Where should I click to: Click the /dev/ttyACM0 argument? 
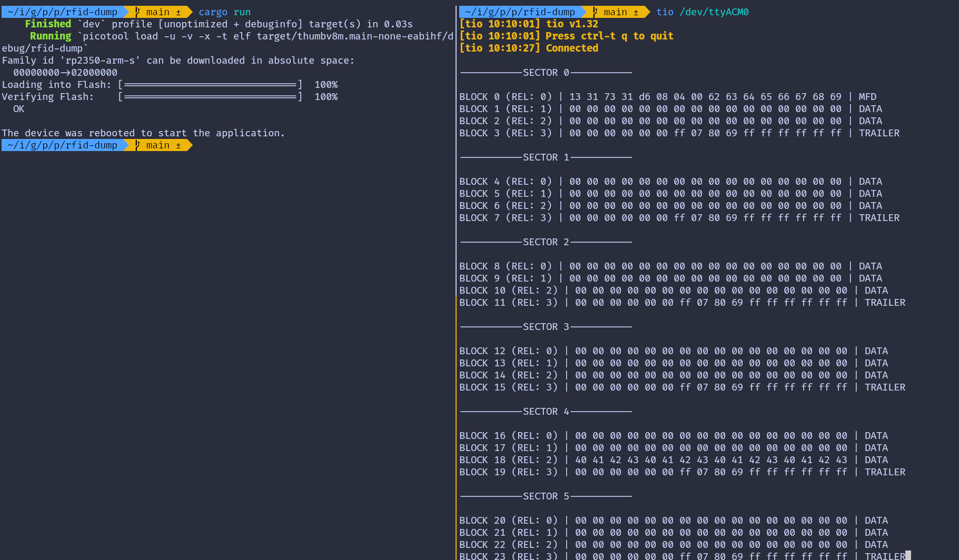[x=714, y=12]
